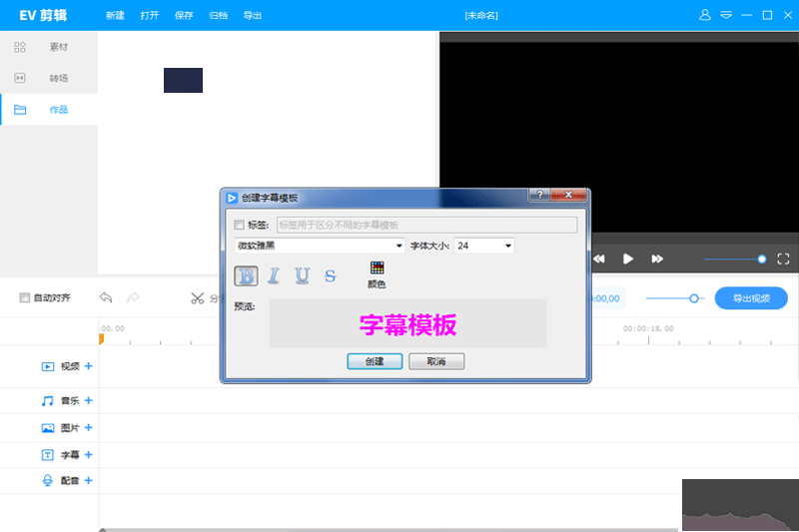Click the dialog help question mark button
The image size is (799, 532).
point(539,195)
